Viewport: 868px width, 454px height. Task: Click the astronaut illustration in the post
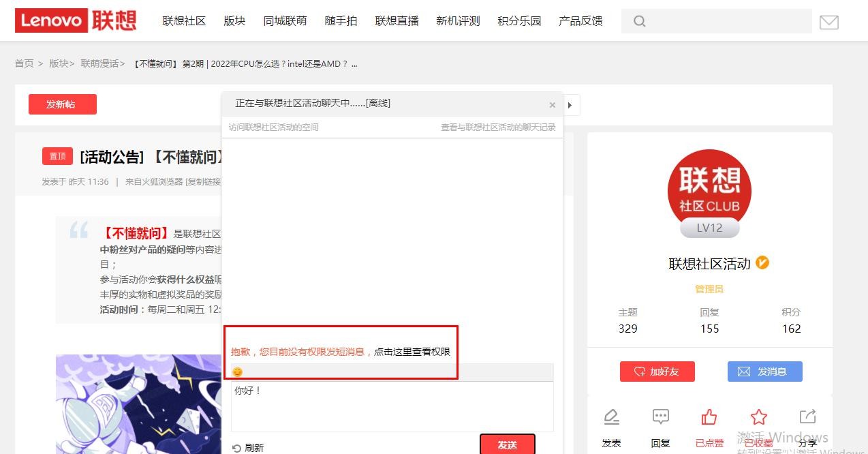point(138,404)
